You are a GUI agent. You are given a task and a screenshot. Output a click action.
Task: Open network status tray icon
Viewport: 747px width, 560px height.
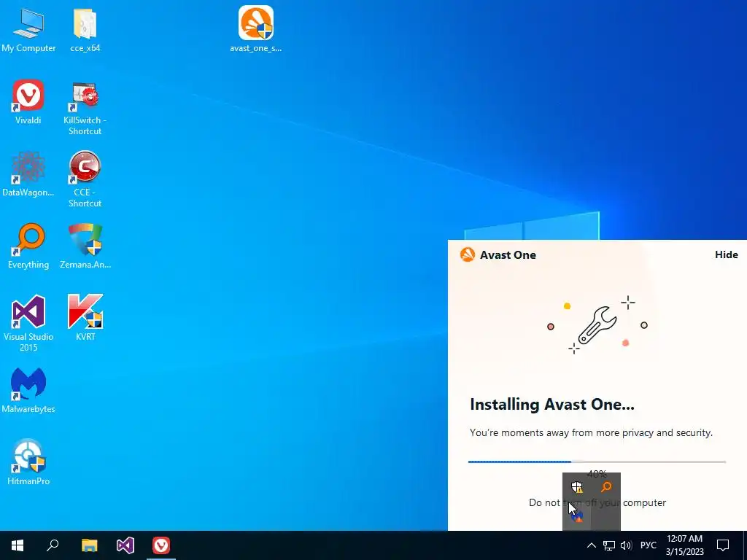pyautogui.click(x=609, y=545)
